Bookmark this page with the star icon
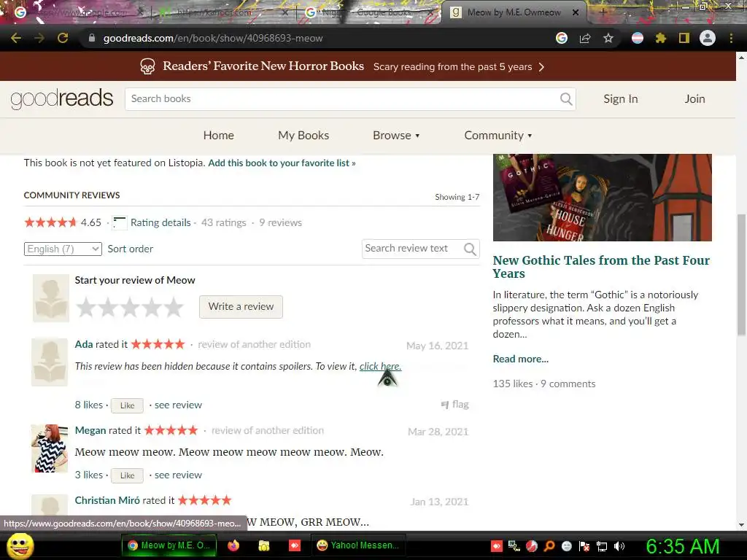Viewport: 747px width, 560px height. point(608,38)
